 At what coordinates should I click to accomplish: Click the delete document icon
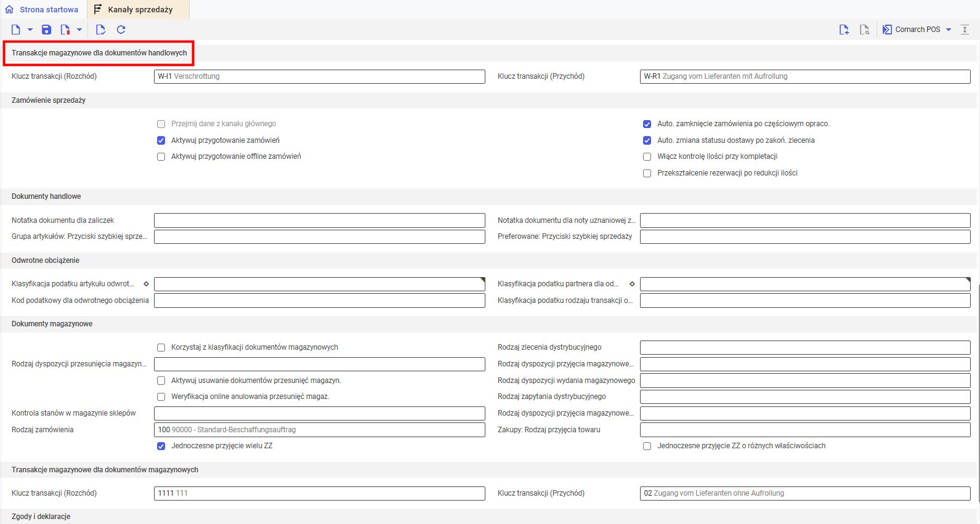[x=65, y=30]
